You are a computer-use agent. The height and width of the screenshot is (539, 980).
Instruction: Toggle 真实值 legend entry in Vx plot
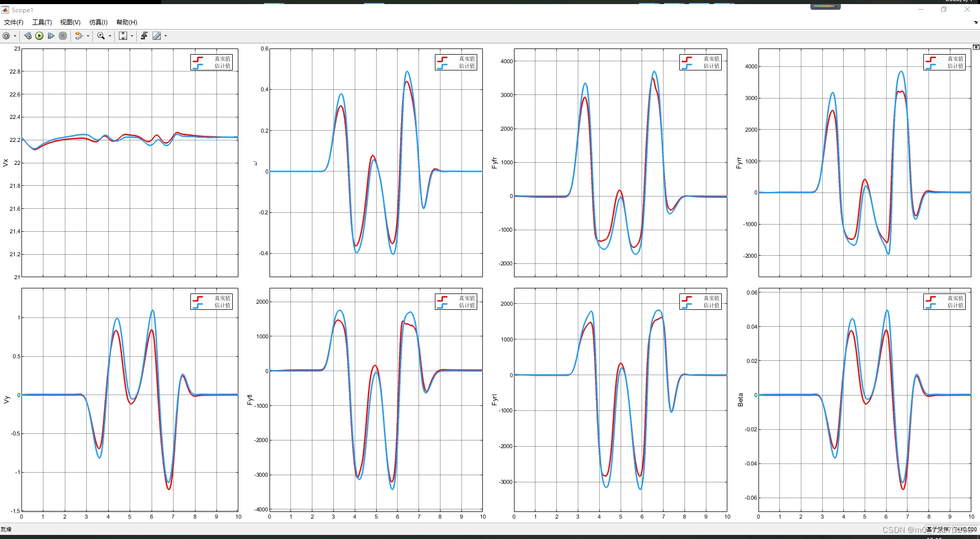[x=223, y=59]
